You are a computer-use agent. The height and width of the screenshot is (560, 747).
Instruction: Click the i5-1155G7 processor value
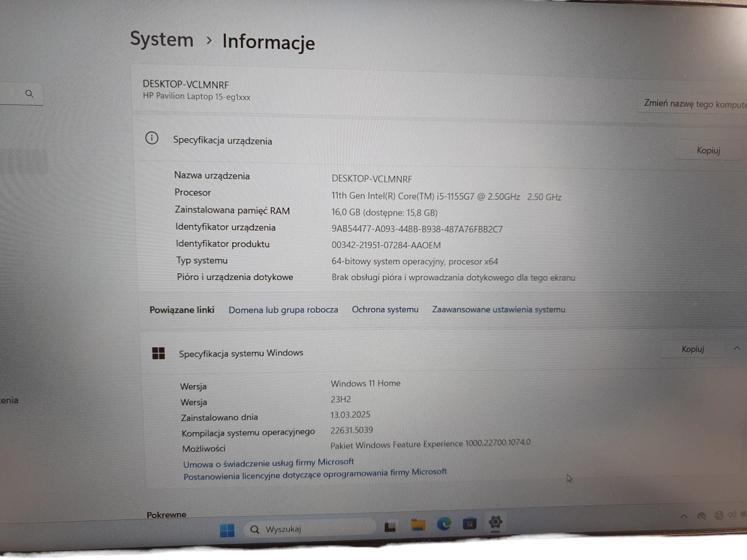tap(446, 196)
